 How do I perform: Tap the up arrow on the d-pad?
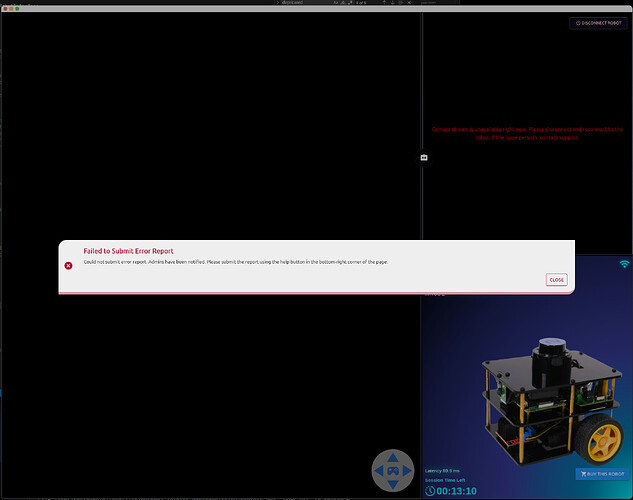(x=392, y=457)
